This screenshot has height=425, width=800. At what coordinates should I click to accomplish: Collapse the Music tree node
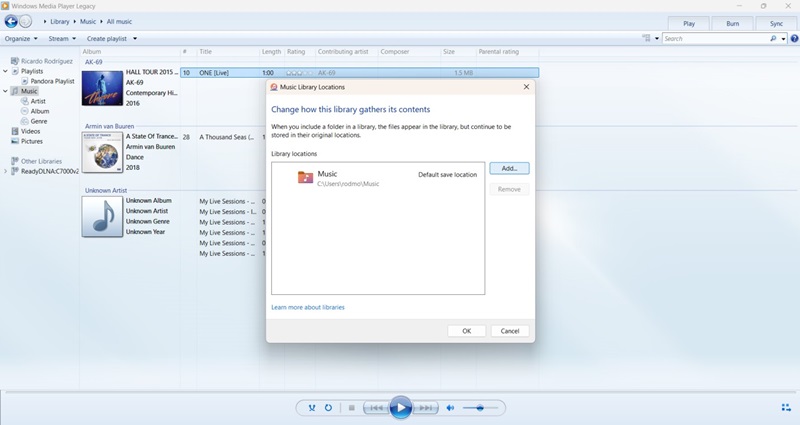tap(5, 91)
